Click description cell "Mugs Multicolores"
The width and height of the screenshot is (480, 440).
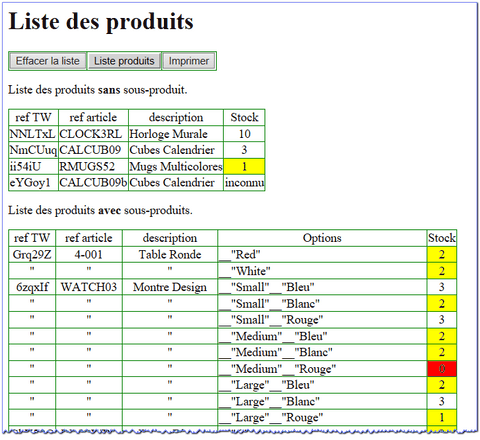[176, 166]
